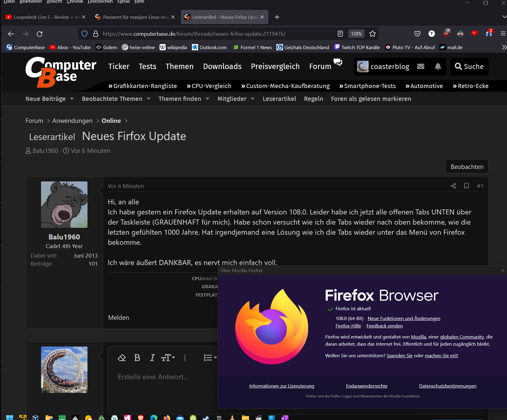
Task: Open Grafikkarten-Rangliste link
Action: [143, 86]
